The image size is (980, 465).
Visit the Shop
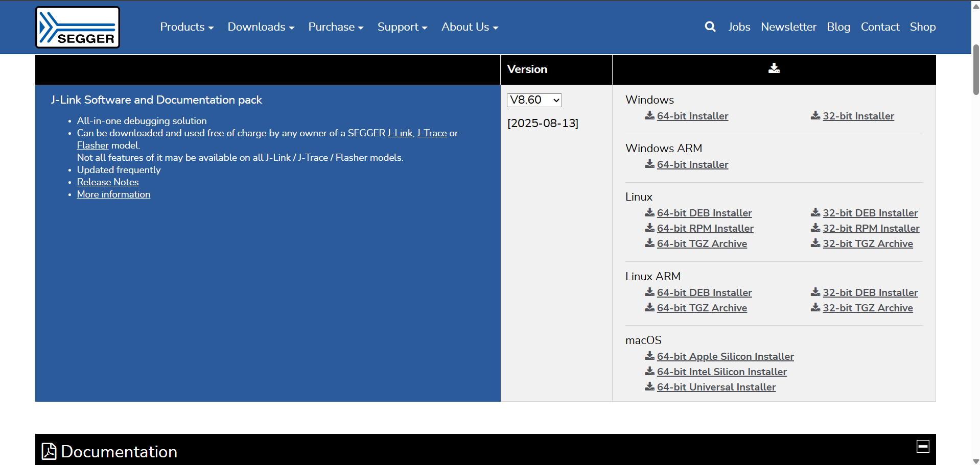[x=923, y=27]
